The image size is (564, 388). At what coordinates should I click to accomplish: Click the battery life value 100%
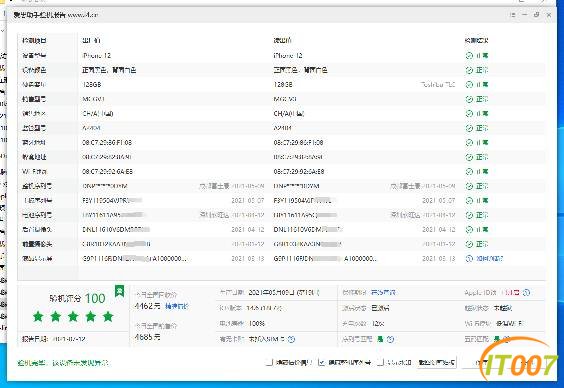pyautogui.click(x=256, y=324)
